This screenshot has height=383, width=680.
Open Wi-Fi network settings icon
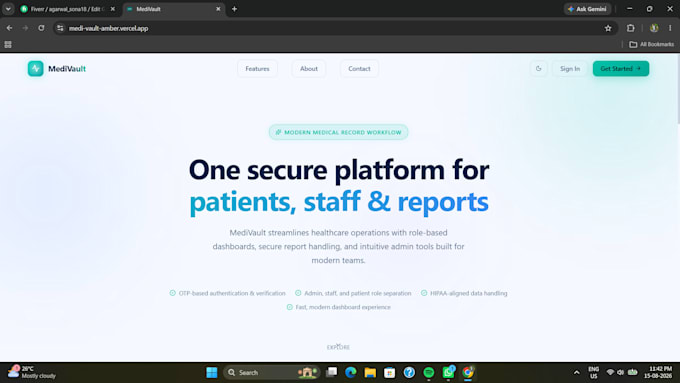click(x=610, y=372)
